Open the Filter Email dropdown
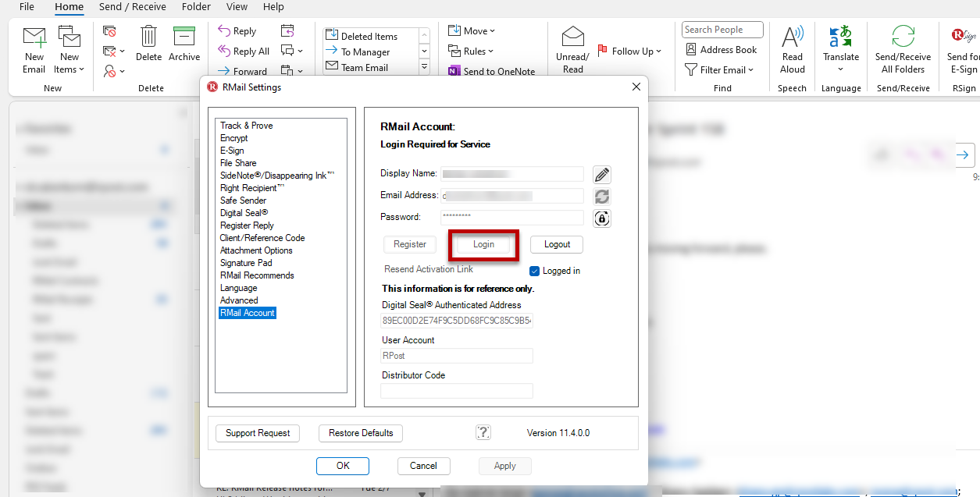The height and width of the screenshot is (497, 980). coord(720,69)
